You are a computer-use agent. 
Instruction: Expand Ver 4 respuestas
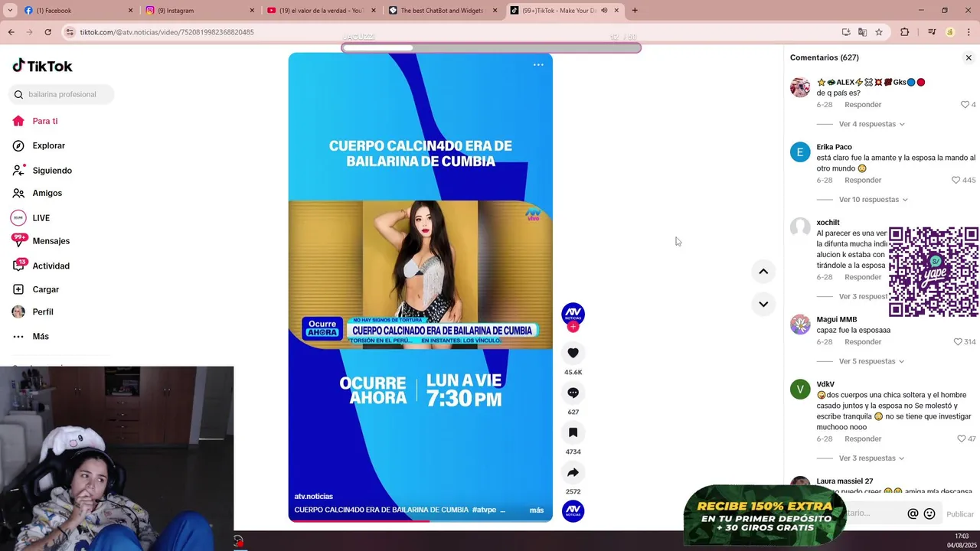(871, 124)
